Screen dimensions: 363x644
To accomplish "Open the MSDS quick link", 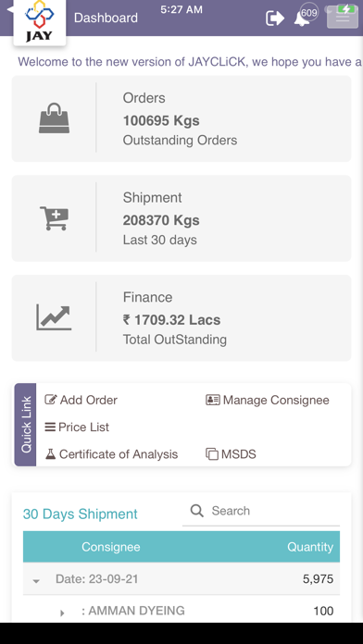I will tap(231, 454).
